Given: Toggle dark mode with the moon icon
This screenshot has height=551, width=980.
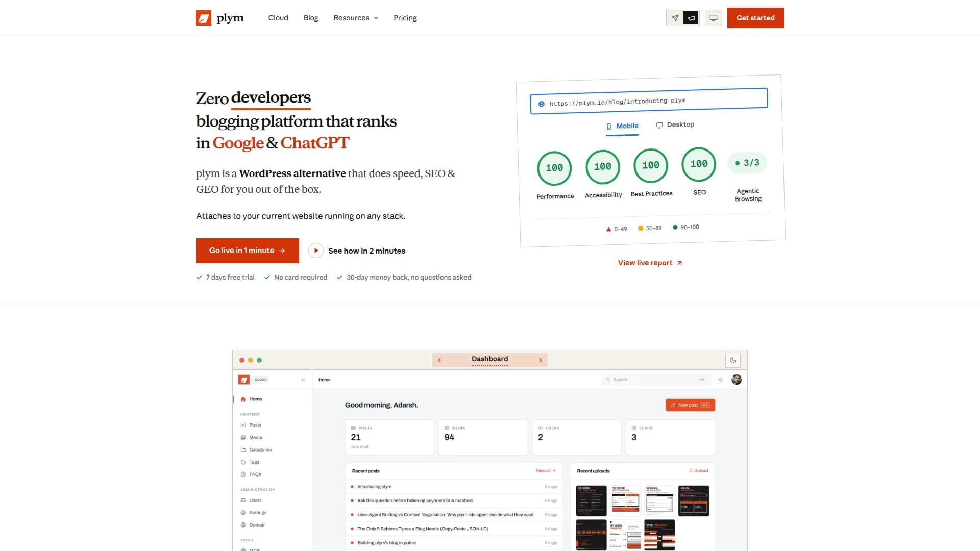Looking at the screenshot, I should tap(733, 360).
